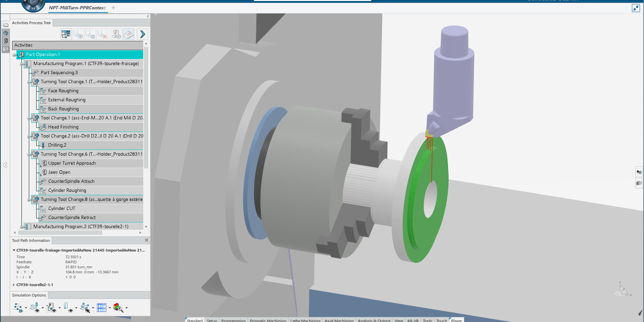Collapse the Turning Tool Change.6 node
The image size is (644, 322).
[29, 155]
